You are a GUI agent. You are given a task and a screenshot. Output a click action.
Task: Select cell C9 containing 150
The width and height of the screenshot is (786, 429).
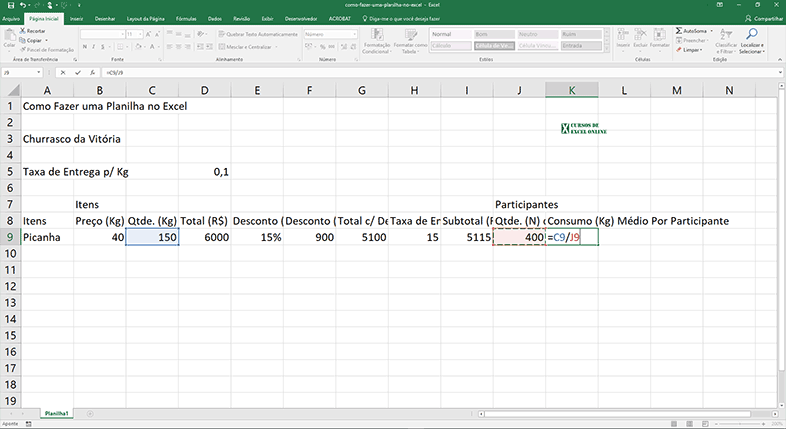152,237
